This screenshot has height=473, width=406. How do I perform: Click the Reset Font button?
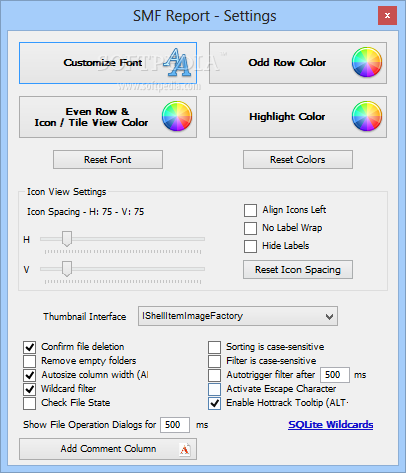coord(108,159)
